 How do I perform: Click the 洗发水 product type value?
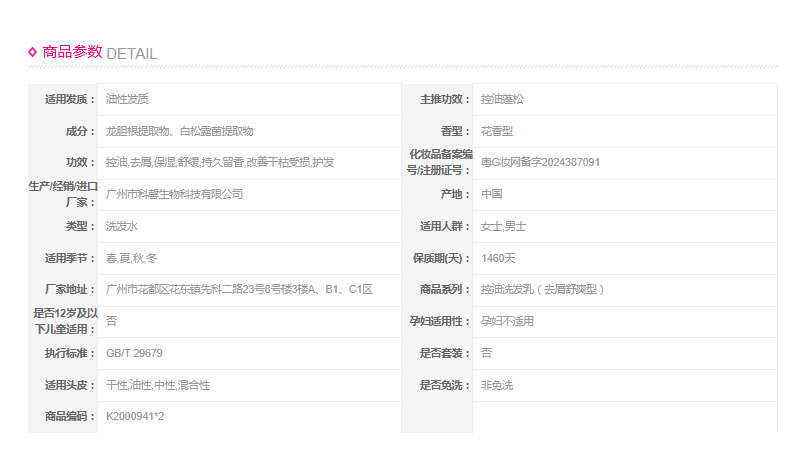point(121,226)
